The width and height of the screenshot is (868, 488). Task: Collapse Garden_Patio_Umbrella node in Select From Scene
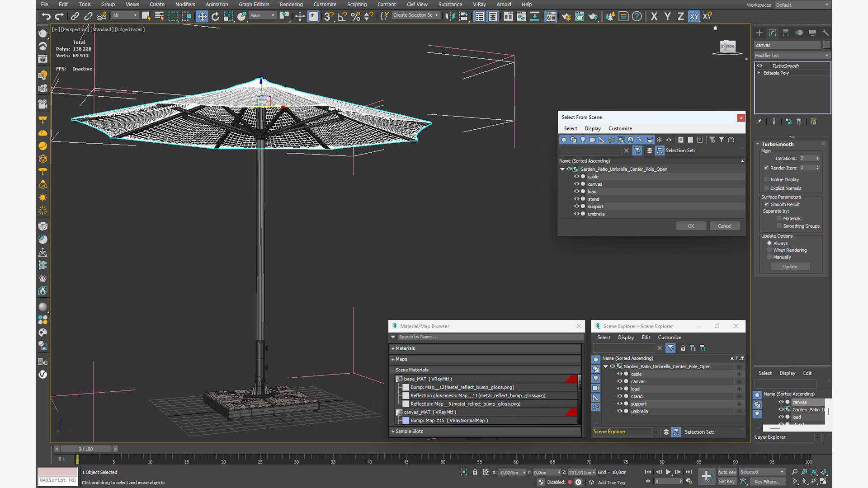pyautogui.click(x=562, y=169)
